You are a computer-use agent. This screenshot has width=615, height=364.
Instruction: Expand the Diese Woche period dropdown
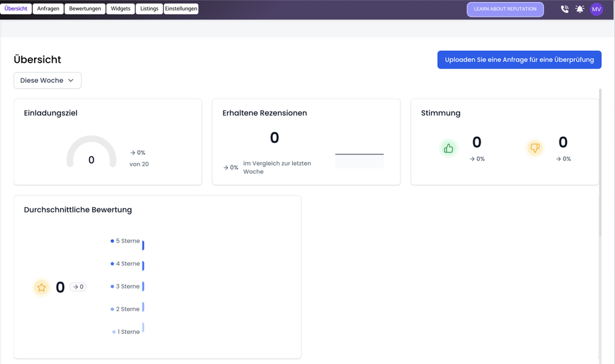[47, 80]
